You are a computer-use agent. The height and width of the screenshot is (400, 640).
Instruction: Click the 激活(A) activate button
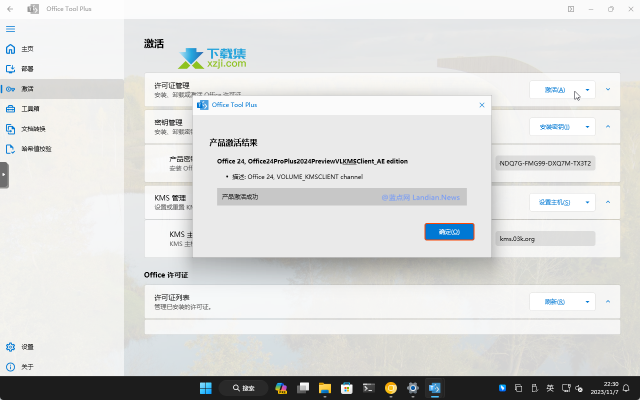click(x=555, y=90)
